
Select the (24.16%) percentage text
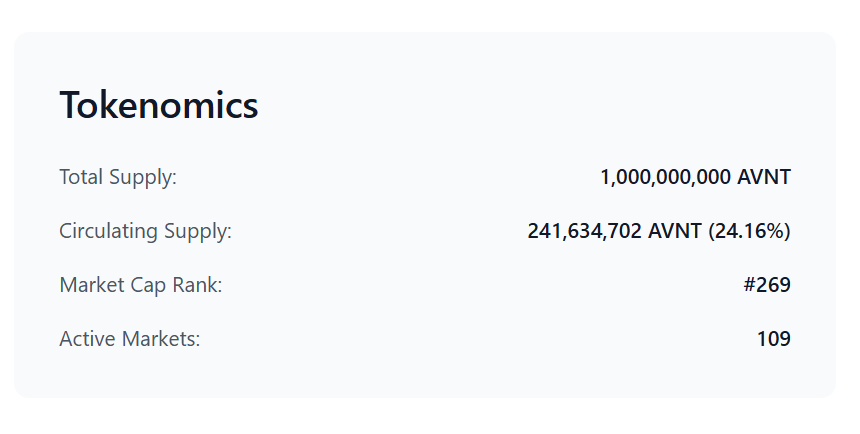749,231
